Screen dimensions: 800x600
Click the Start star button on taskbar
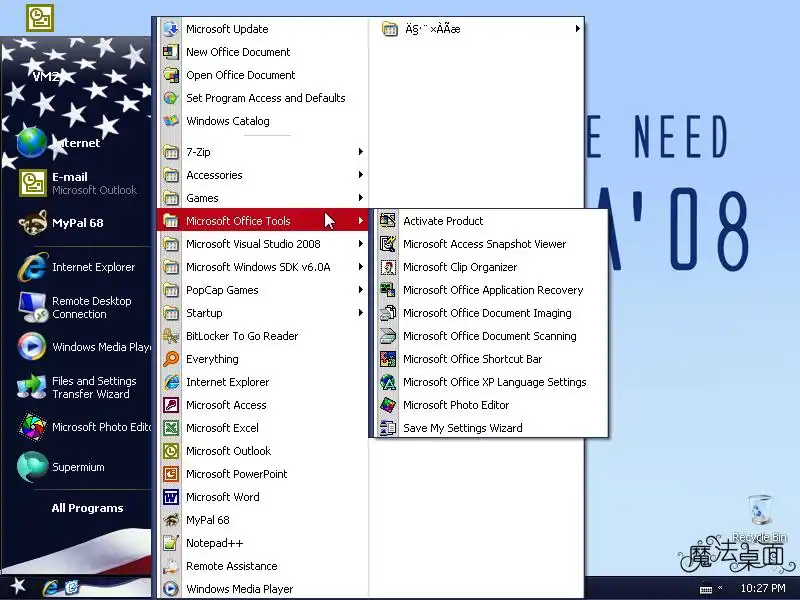pos(18,586)
